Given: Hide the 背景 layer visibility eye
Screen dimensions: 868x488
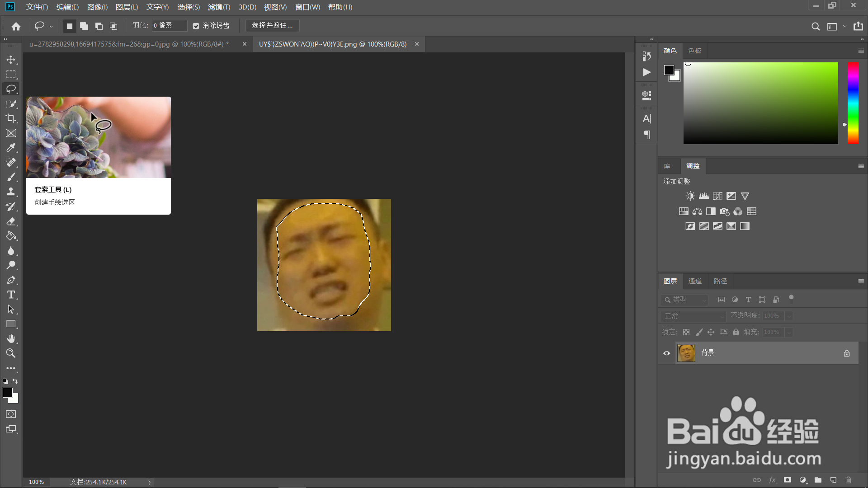Looking at the screenshot, I should pyautogui.click(x=666, y=353).
